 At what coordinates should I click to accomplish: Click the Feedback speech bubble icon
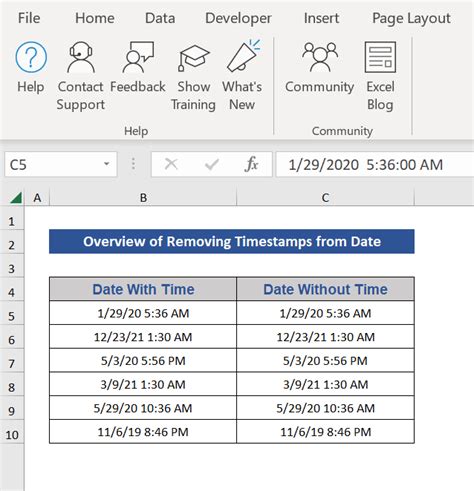tap(138, 57)
